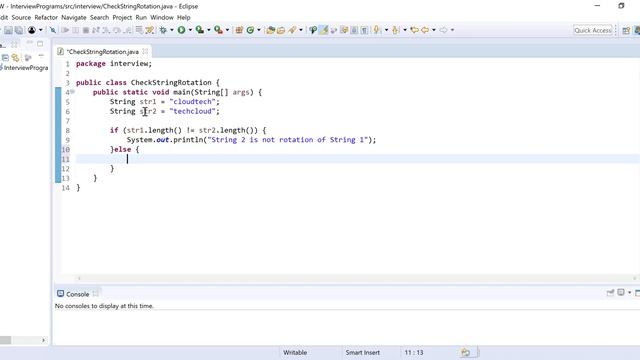Run the program with green Run icon
Viewport: 640px width, 360px height.
tap(181, 30)
